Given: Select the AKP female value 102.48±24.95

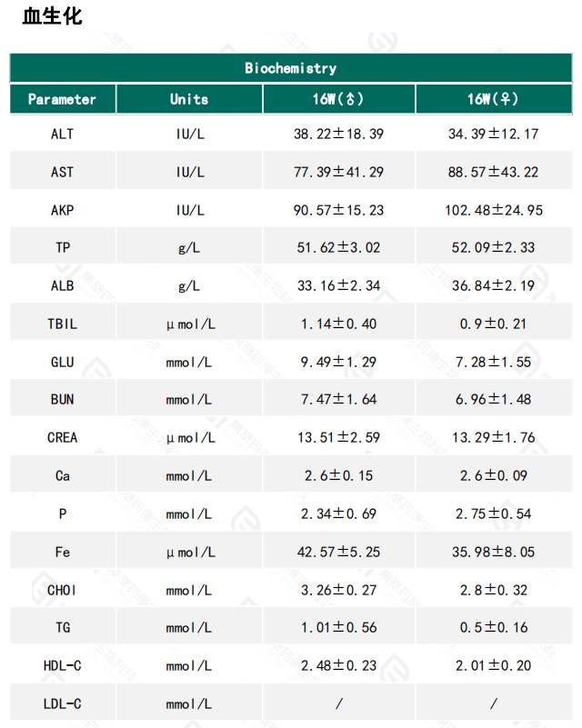Looking at the screenshot, I should tap(493, 210).
